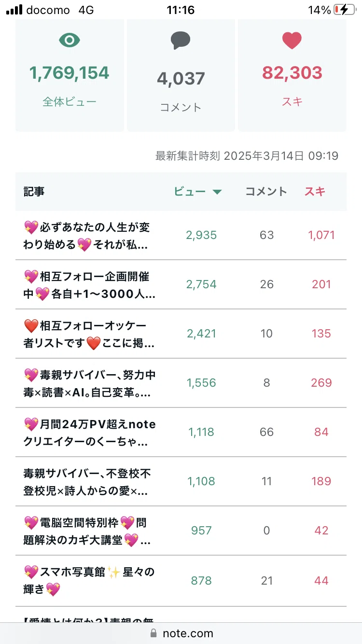Tap the green eye views icon
This screenshot has height=644, width=362.
click(x=70, y=41)
